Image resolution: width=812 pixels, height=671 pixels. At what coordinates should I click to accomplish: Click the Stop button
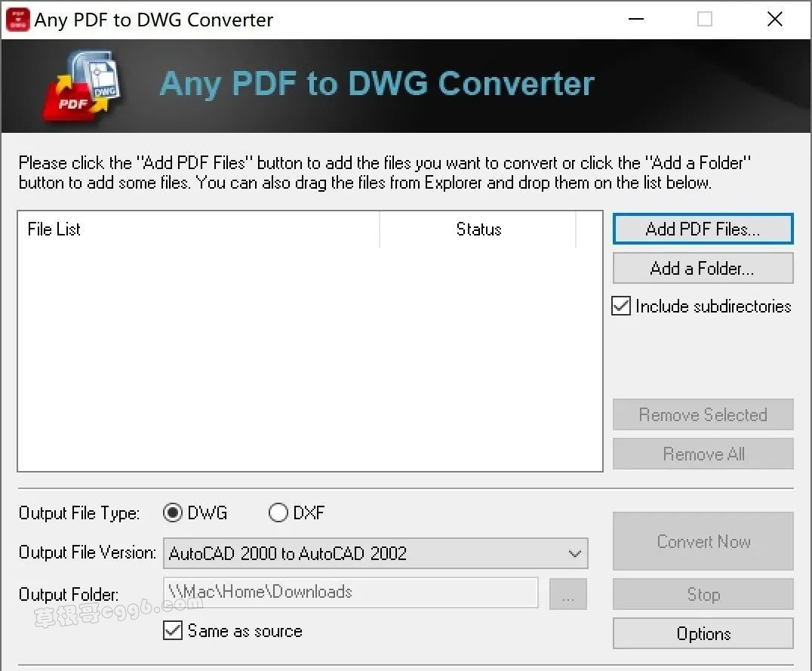click(x=703, y=594)
